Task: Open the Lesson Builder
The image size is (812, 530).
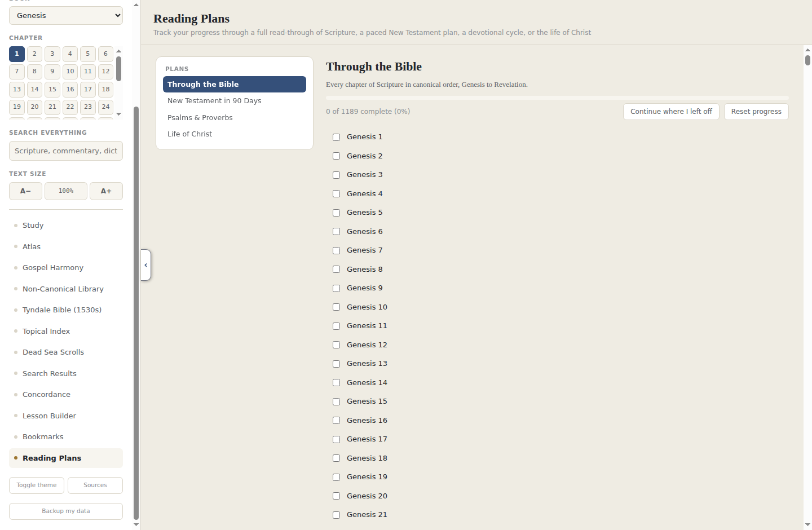Action: pos(66,416)
